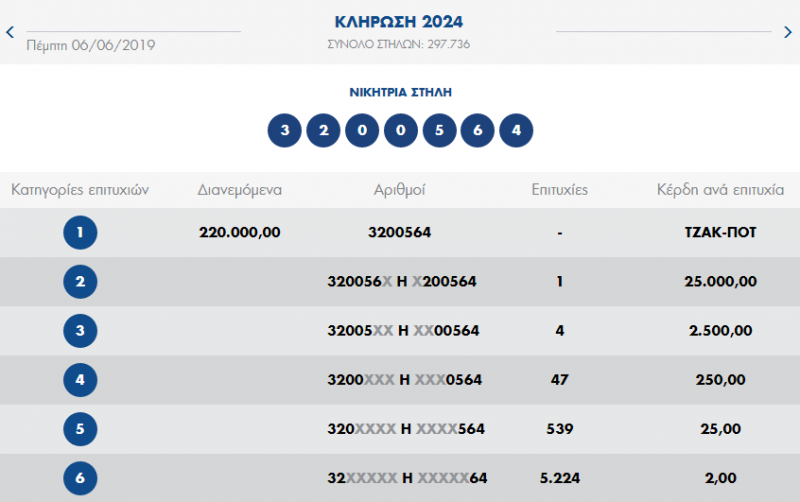800x502 pixels.
Task: Click the winning number ball showing 6
Action: pos(477,131)
